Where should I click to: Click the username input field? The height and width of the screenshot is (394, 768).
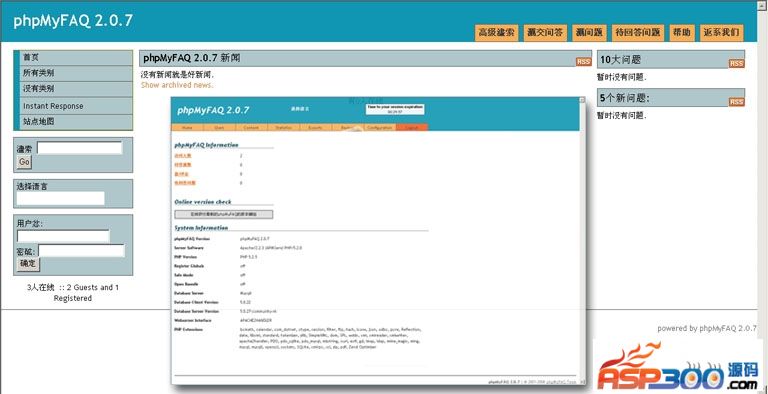63,236
